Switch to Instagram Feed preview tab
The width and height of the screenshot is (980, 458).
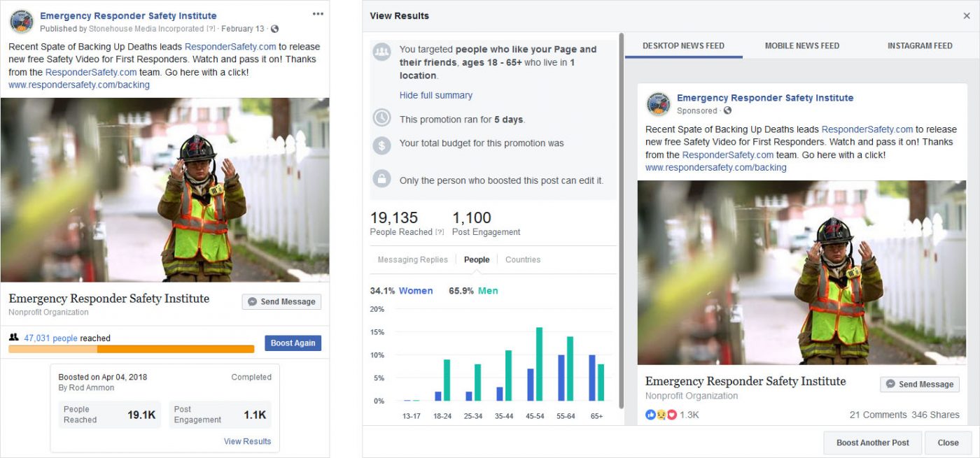[x=919, y=45]
